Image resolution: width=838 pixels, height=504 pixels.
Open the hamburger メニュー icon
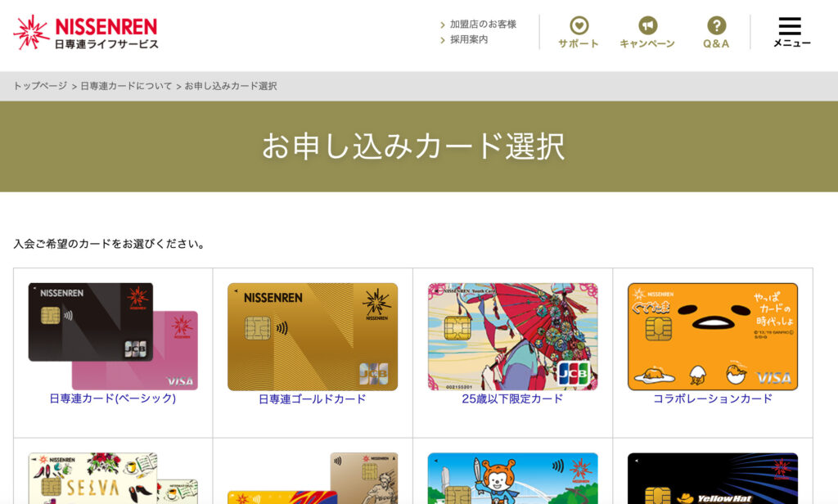pyautogui.click(x=791, y=33)
